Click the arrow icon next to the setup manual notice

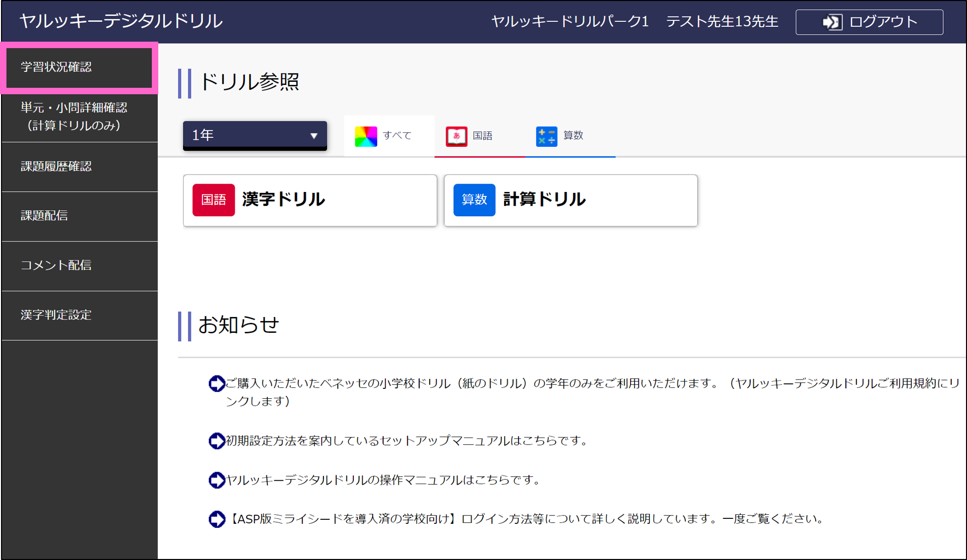216,441
